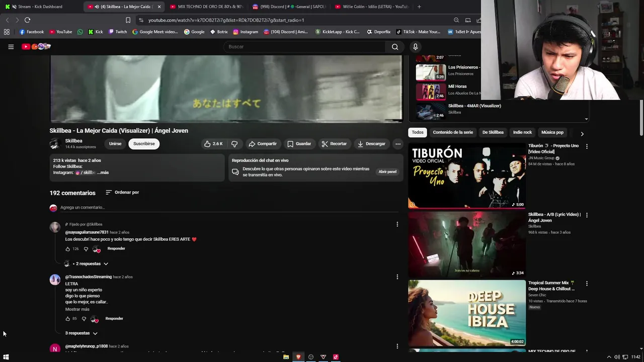Open options for Tropical Summer Mix video
This screenshot has height=362, width=644.
coord(587,284)
